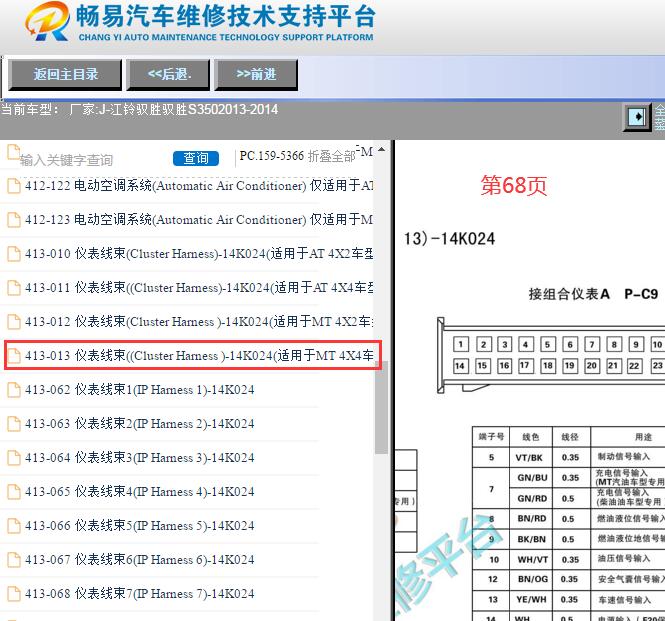Click the 线径 column header

point(570,436)
